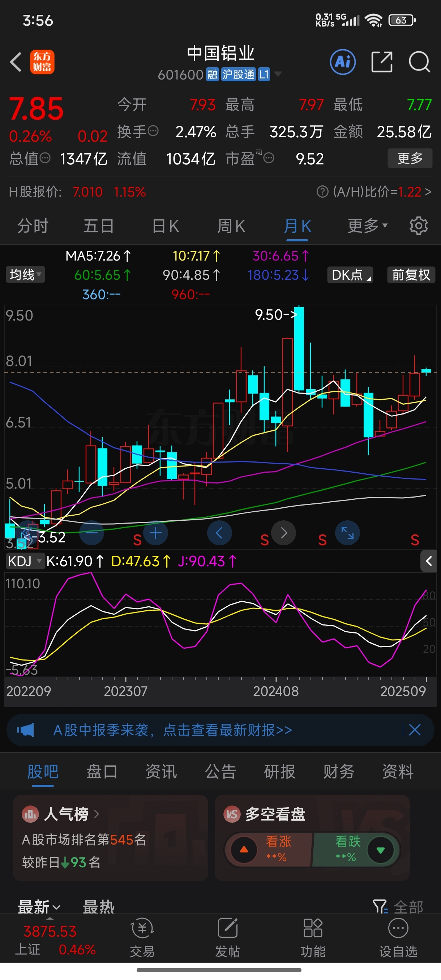441x980 pixels.
Task: Switch to 五日 chart tab
Action: [x=99, y=226]
